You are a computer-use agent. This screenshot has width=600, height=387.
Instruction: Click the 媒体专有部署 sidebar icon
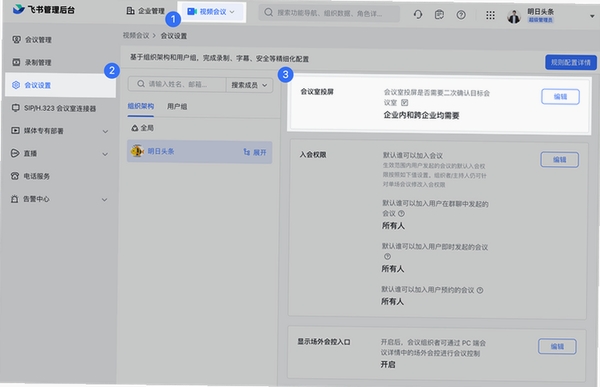(15, 131)
